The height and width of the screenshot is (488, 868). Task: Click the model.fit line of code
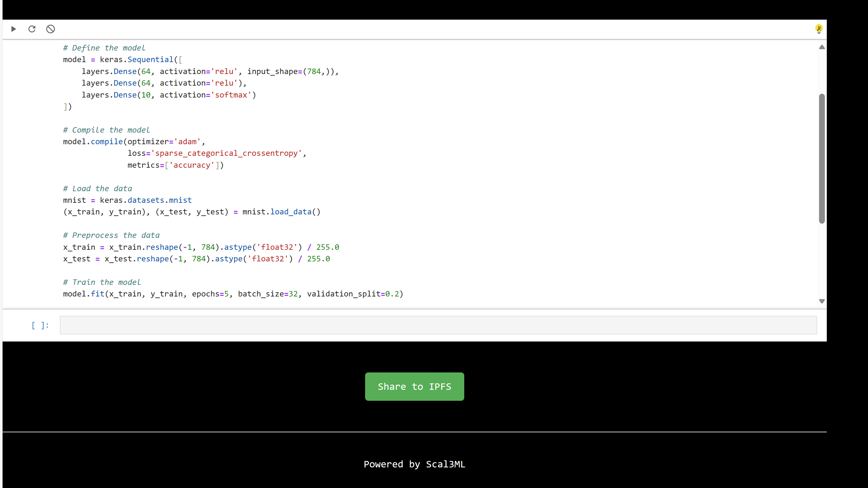tap(233, 294)
